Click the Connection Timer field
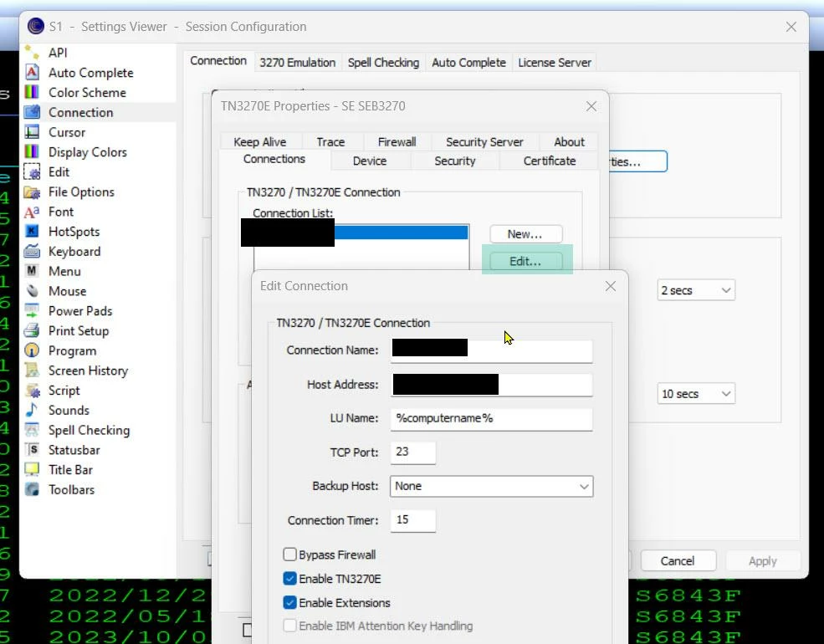The height and width of the screenshot is (644, 824). click(x=413, y=520)
